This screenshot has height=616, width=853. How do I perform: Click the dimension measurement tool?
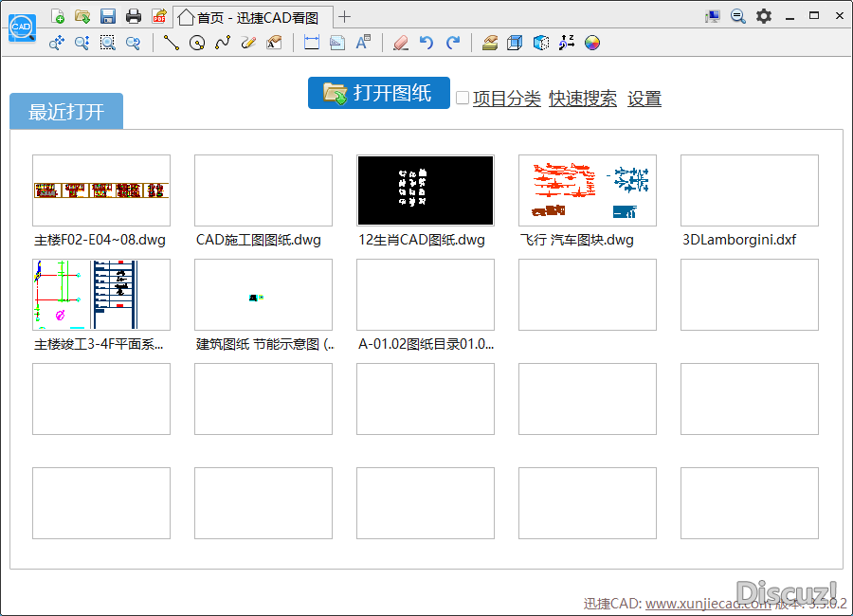(311, 43)
